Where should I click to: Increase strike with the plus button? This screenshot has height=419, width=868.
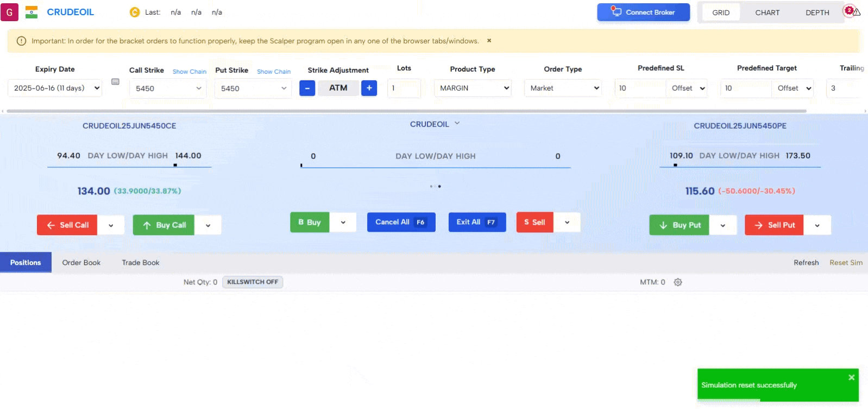click(369, 88)
